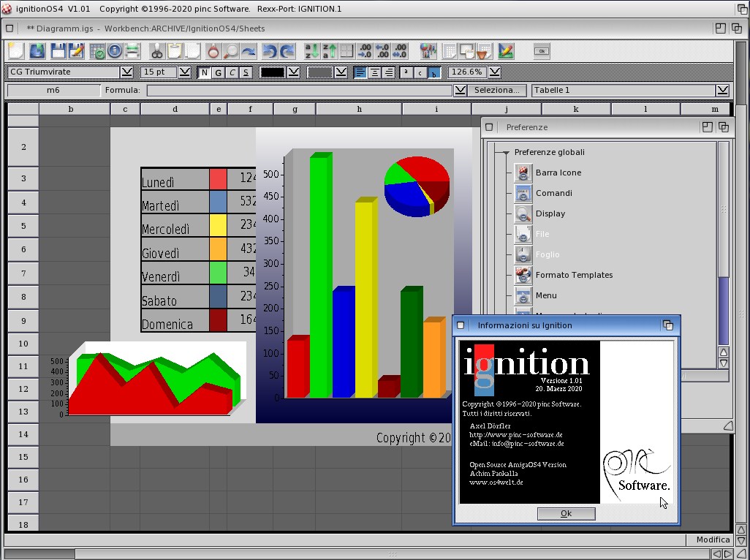750x560 pixels.
Task: Click the insert chart icon
Action: [505, 51]
